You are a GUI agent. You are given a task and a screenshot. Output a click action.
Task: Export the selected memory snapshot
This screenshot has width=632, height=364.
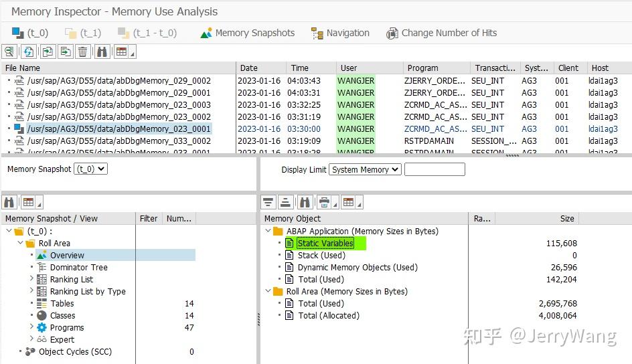click(65, 52)
